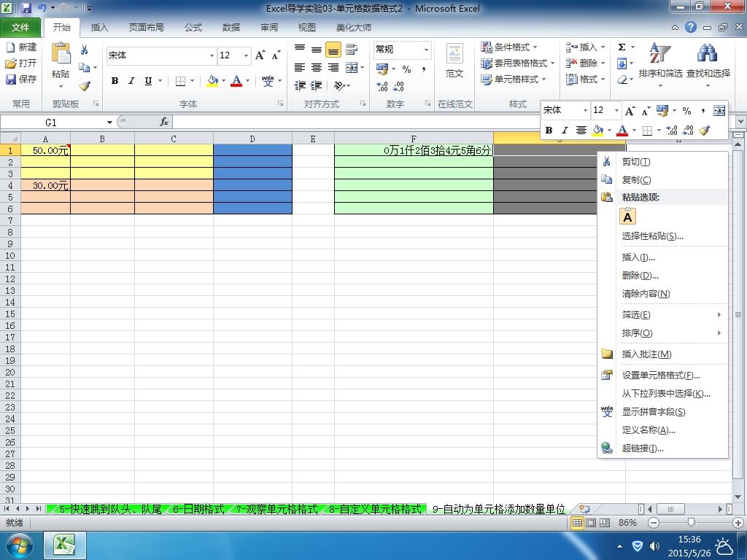
Task: Click the align text left icon
Action: pos(300,68)
